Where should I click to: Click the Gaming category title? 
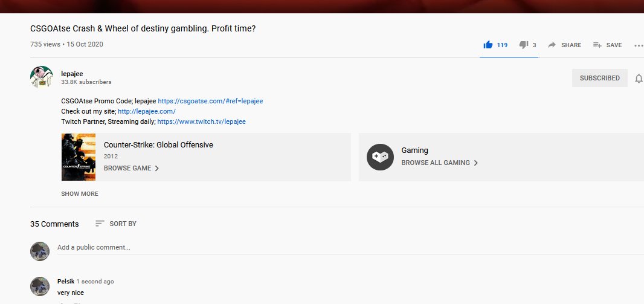415,150
